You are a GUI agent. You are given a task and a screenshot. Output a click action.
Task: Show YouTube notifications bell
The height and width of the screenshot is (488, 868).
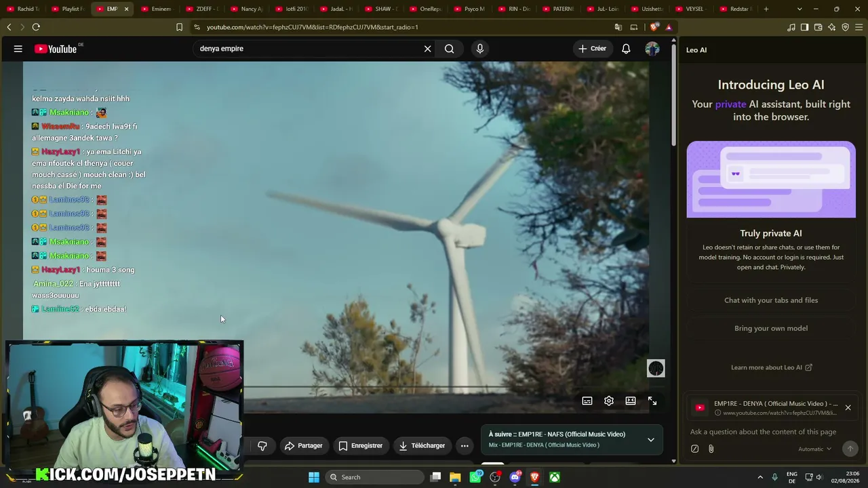point(626,49)
